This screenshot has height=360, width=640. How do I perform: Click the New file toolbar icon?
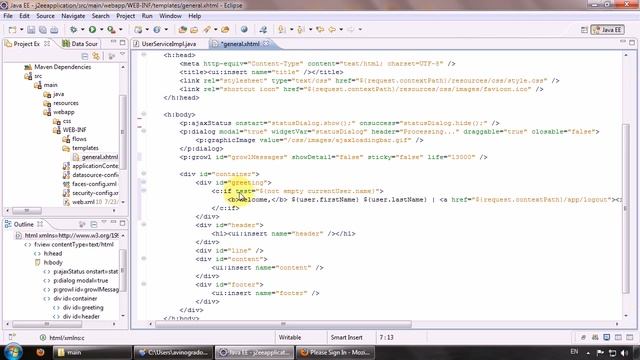click(13, 30)
